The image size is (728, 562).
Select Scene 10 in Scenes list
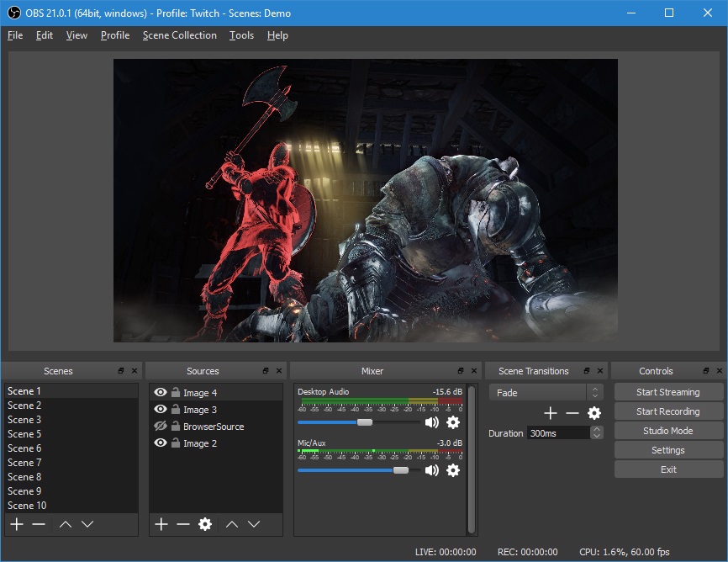71,506
